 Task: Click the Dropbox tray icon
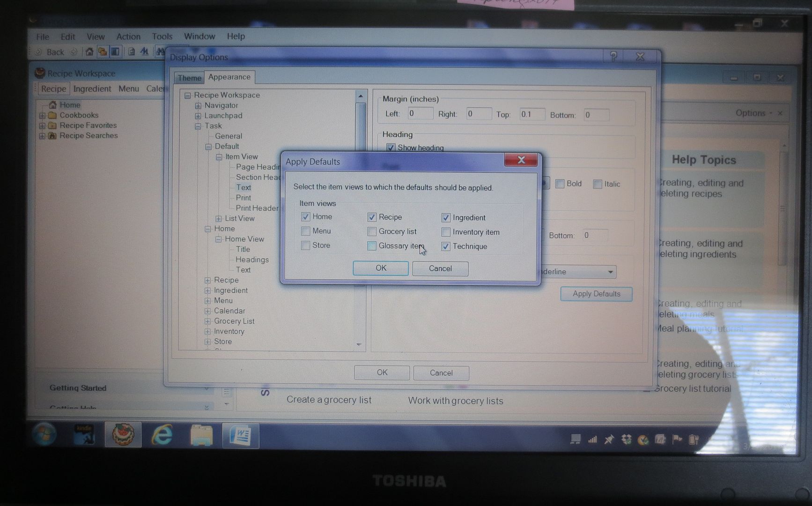(626, 439)
